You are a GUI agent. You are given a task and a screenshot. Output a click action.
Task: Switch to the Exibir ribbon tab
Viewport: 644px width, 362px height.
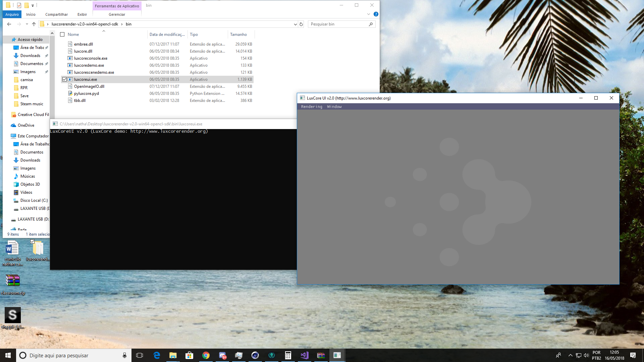82,14
